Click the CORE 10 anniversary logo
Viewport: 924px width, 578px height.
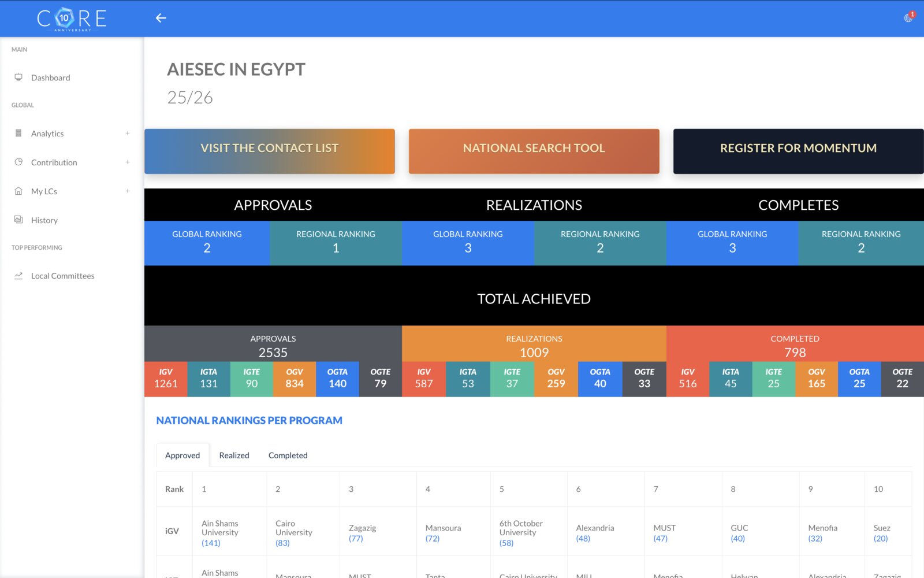click(72, 18)
